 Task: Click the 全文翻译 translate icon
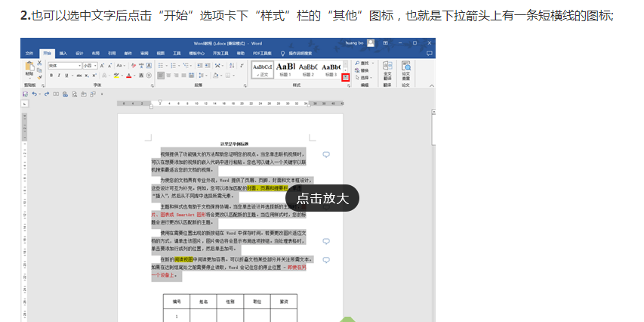pyautogui.click(x=387, y=72)
